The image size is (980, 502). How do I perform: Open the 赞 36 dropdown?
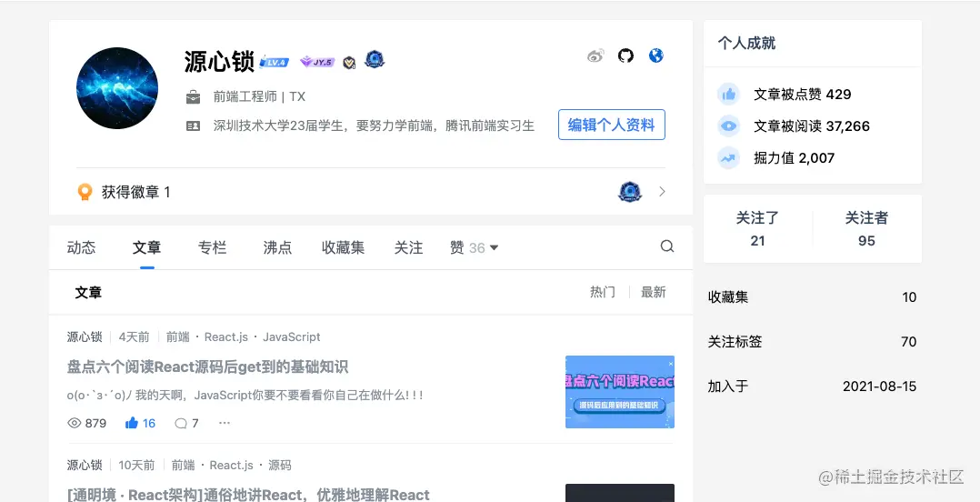474,247
